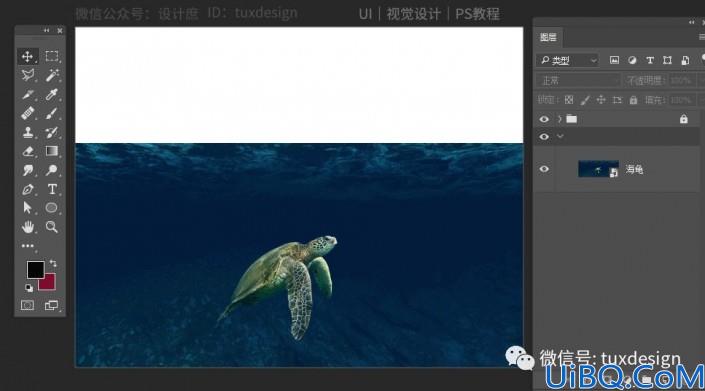Filter layers by smart objects icon
This screenshot has height=391, width=705.
point(685,60)
